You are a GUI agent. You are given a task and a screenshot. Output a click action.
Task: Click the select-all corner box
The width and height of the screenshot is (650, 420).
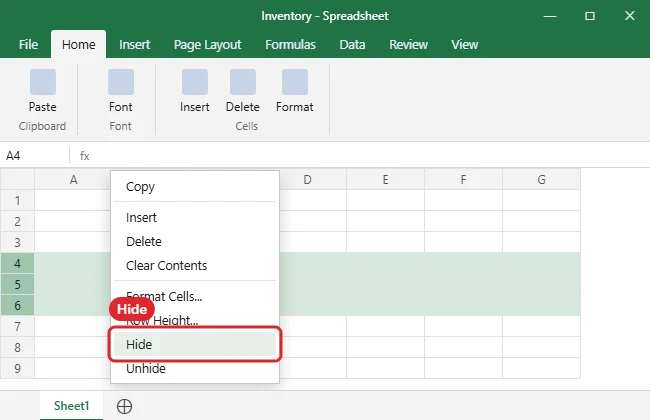(17, 180)
